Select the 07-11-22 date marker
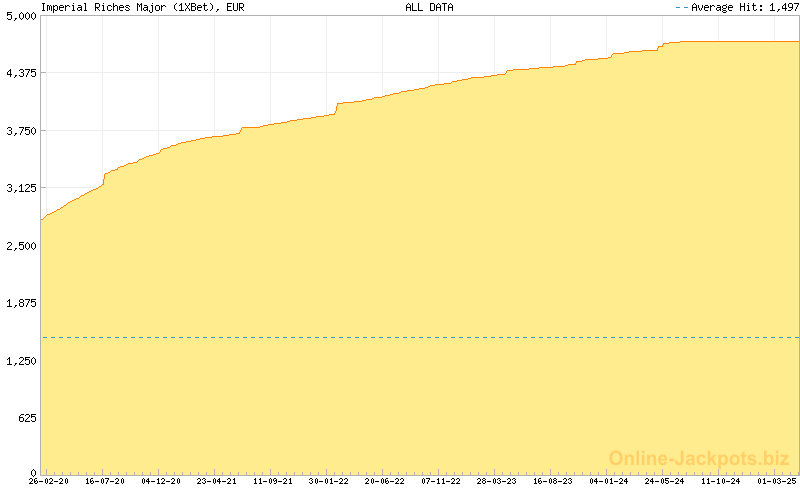The image size is (800, 490). (441, 481)
